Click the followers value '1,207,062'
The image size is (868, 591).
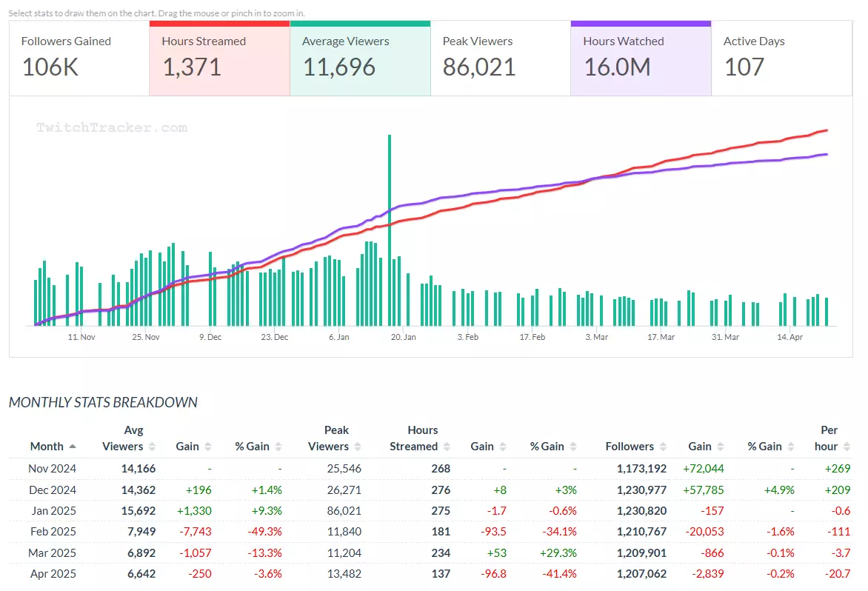coord(641,574)
